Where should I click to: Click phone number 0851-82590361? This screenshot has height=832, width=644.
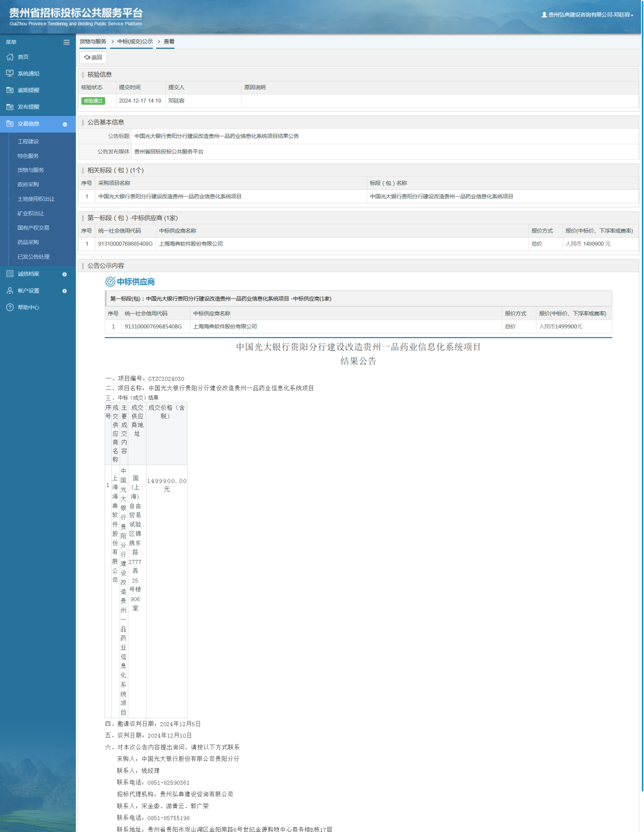pyautogui.click(x=169, y=783)
